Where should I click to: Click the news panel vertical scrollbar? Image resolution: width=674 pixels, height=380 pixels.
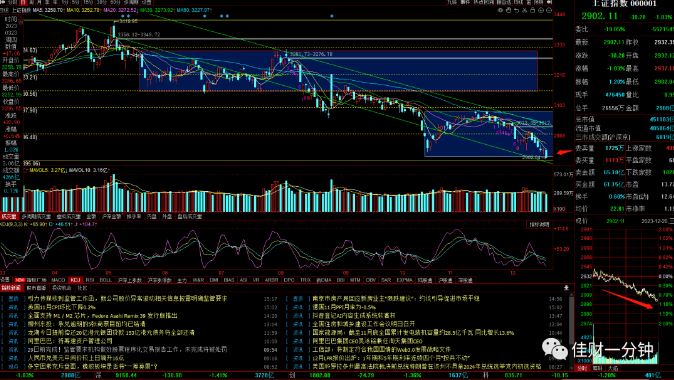coord(571,331)
